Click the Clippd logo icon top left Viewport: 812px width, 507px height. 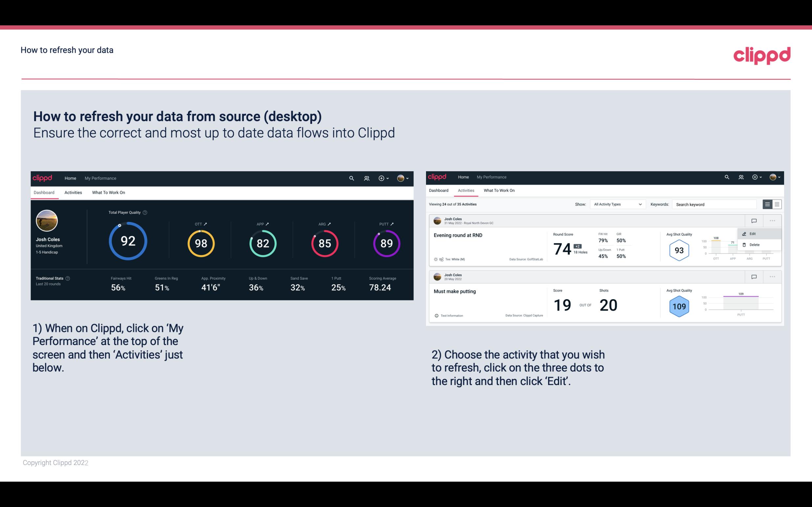coord(42,177)
